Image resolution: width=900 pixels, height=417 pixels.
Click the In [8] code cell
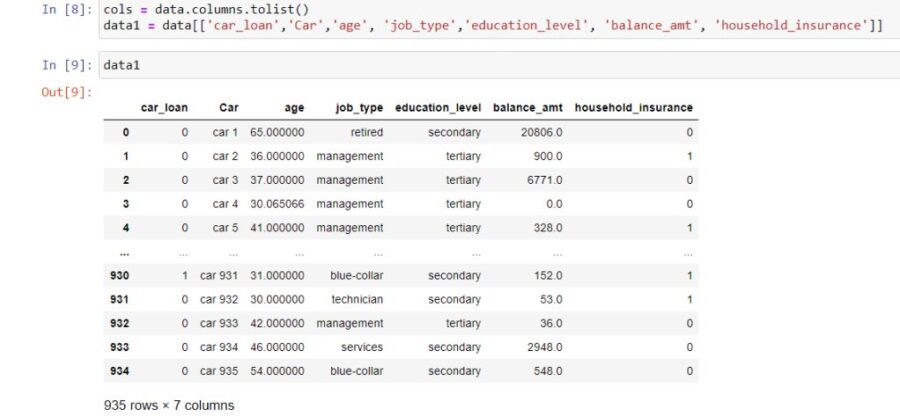point(499,18)
